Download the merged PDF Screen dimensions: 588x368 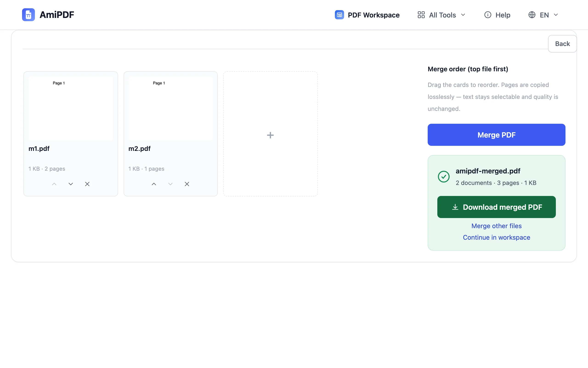point(496,207)
